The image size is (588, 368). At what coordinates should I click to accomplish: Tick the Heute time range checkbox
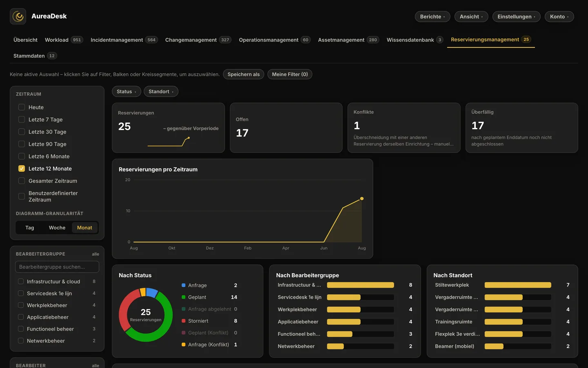tap(22, 107)
